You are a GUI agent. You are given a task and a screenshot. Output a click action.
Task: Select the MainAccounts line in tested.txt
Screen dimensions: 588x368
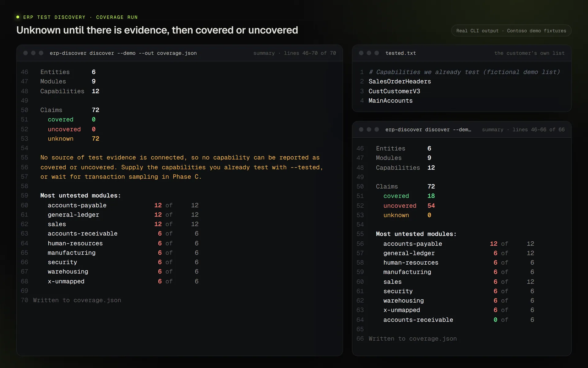pyautogui.click(x=390, y=101)
